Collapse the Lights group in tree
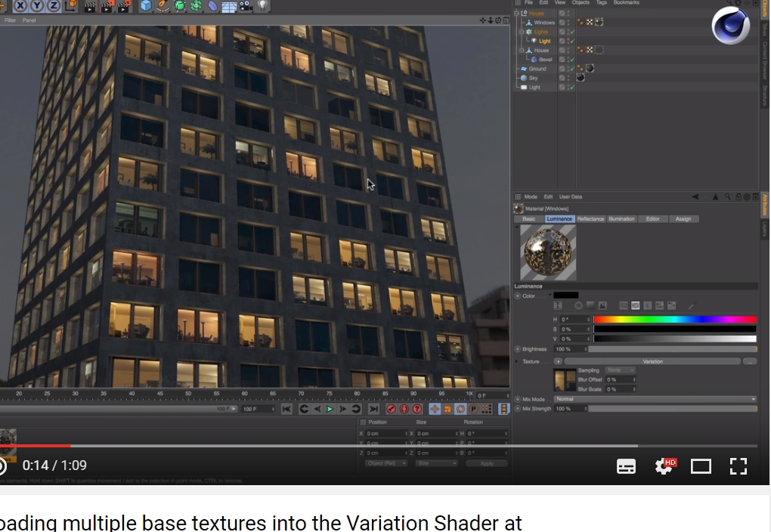The height and width of the screenshot is (532, 771). [522, 32]
